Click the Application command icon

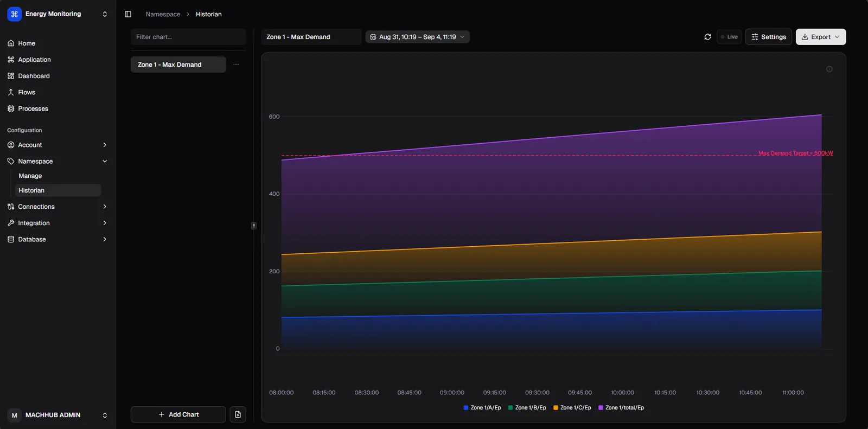(11, 60)
